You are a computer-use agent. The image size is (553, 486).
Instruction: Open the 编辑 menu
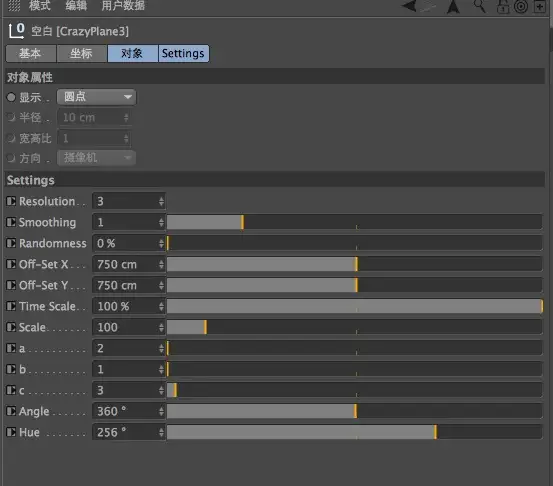click(x=76, y=5)
